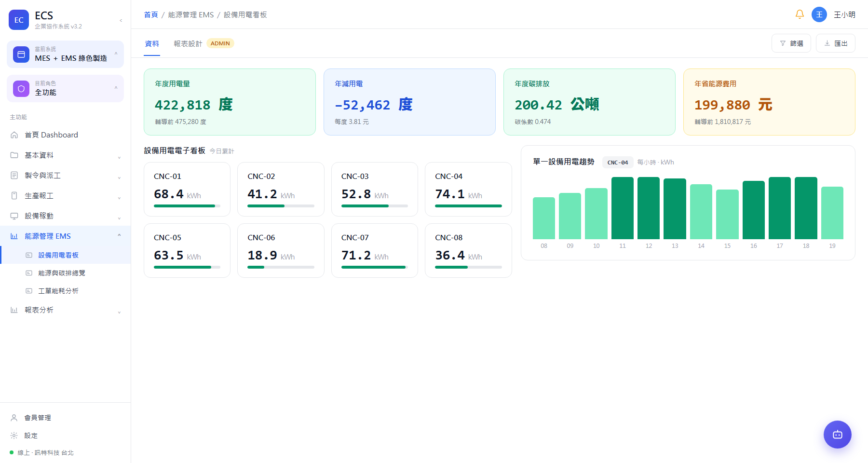Click the current system MES icon
Screen dimensions: 868x463
(x=21, y=54)
